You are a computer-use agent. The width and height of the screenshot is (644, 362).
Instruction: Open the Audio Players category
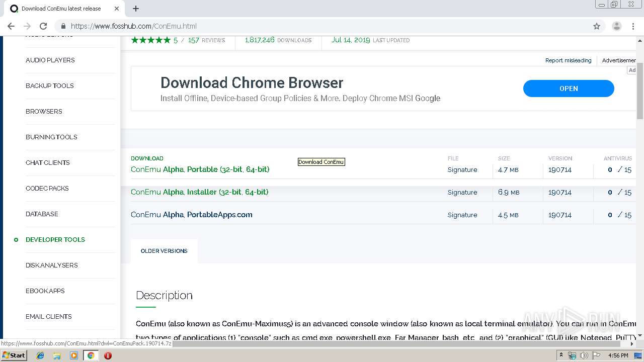[50, 60]
